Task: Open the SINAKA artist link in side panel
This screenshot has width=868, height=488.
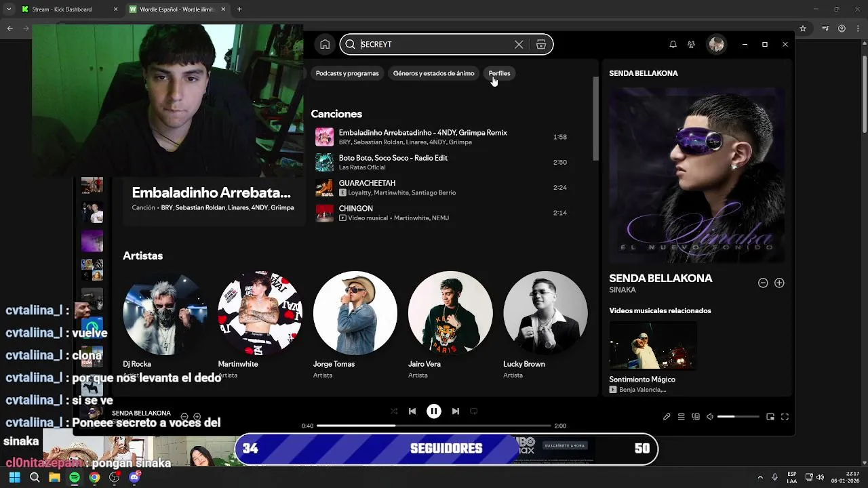Action: click(x=623, y=290)
